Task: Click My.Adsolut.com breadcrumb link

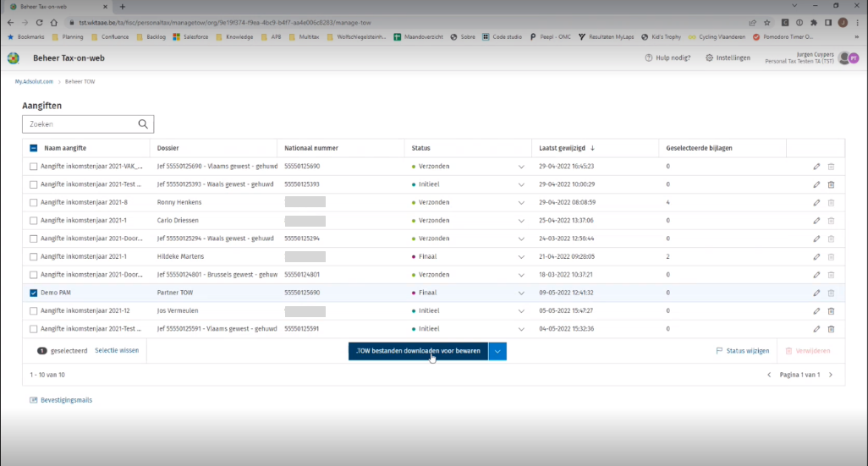Action: (35, 82)
